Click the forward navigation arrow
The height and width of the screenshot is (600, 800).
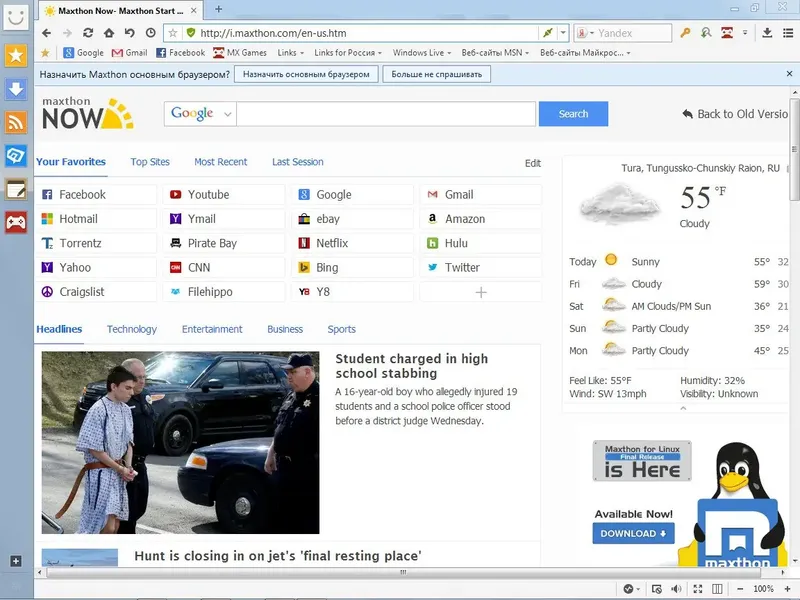pos(67,33)
